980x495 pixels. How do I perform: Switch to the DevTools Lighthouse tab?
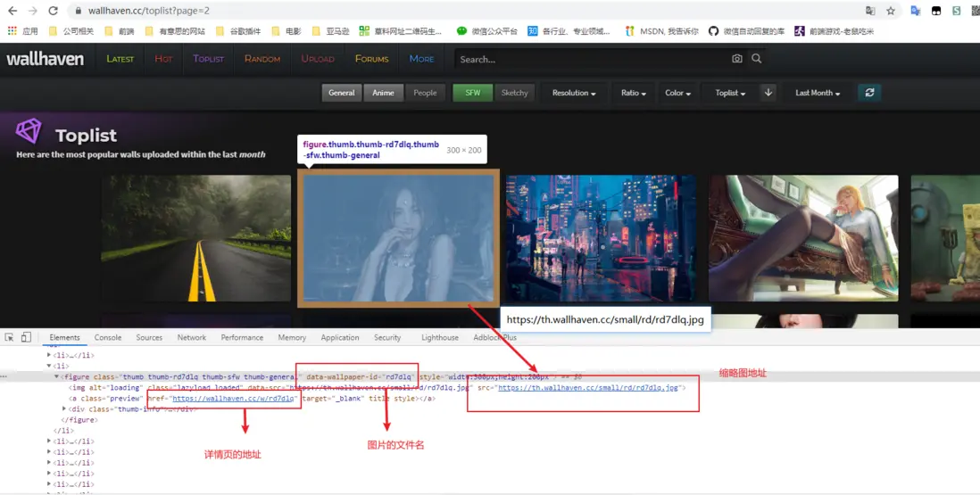coord(439,337)
